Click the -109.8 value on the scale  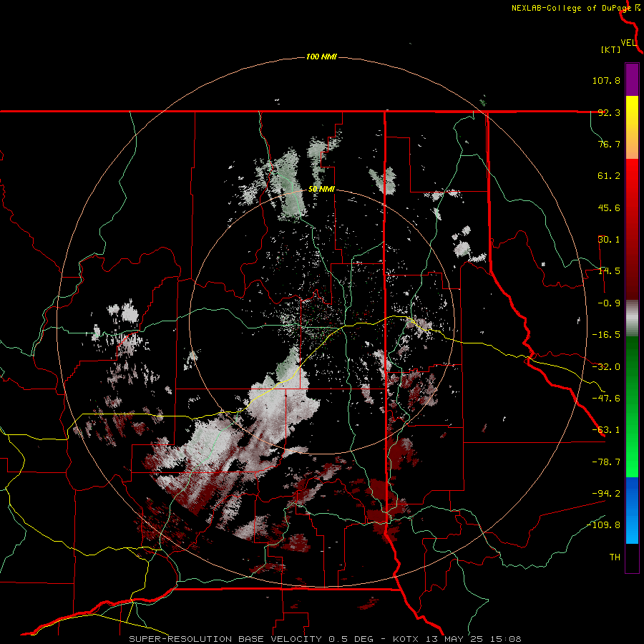point(603,525)
